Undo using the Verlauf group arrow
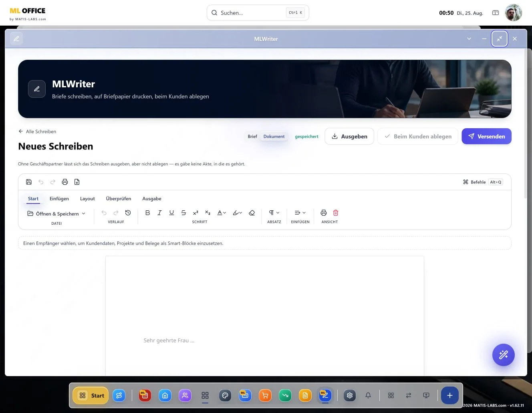532x413 pixels. 104,213
